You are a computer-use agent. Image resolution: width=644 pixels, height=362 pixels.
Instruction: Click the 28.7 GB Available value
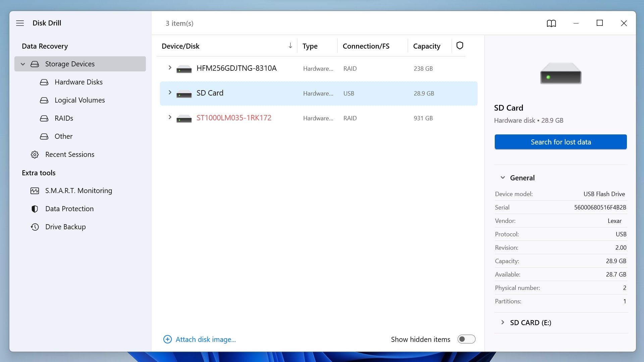click(616, 274)
